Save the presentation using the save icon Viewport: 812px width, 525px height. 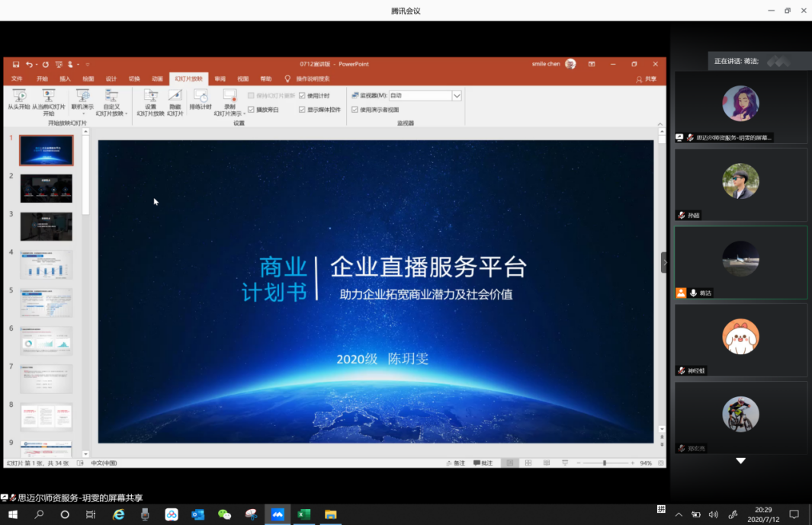pyautogui.click(x=16, y=65)
